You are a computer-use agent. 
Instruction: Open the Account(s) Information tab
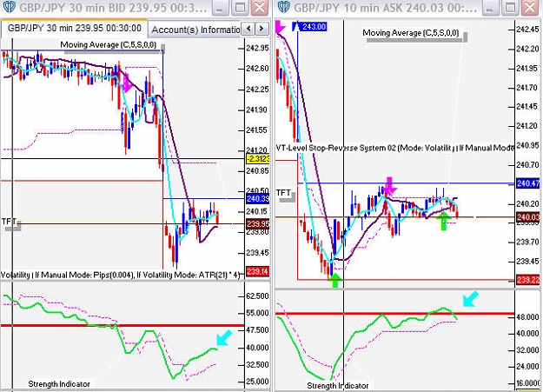[x=195, y=30]
